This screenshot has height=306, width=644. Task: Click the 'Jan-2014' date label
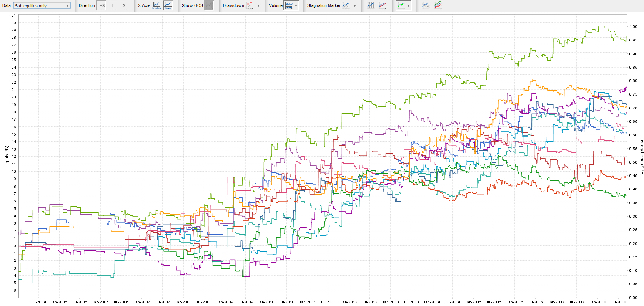pos(432,302)
